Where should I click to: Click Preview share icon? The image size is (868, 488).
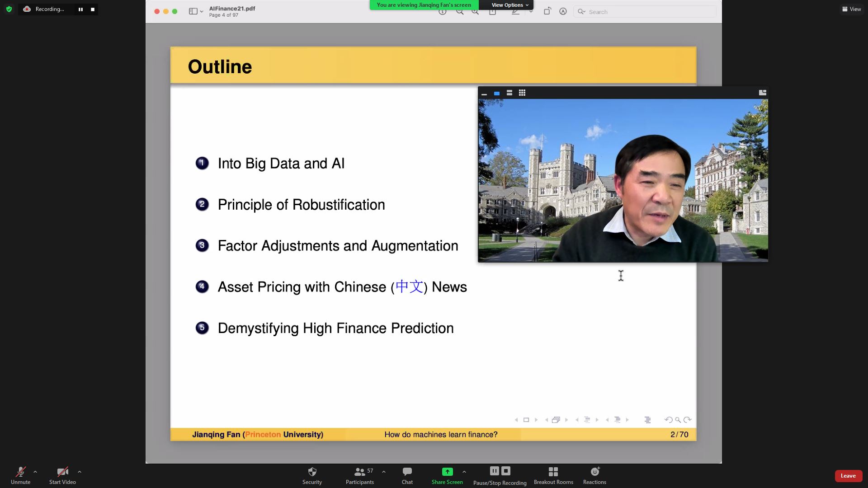(493, 12)
